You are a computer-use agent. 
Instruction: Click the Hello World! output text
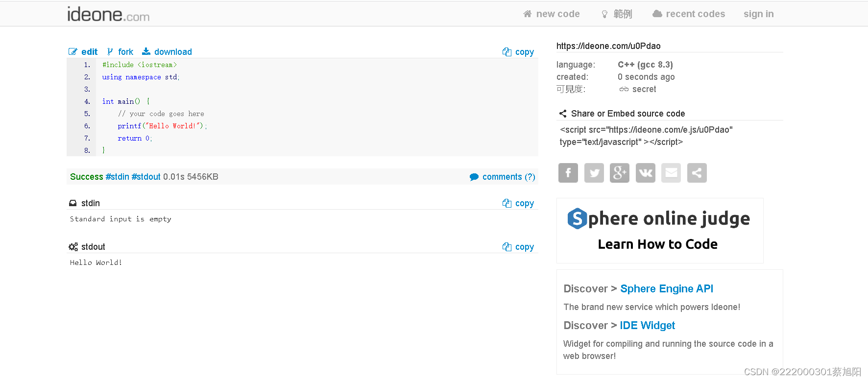coord(96,262)
